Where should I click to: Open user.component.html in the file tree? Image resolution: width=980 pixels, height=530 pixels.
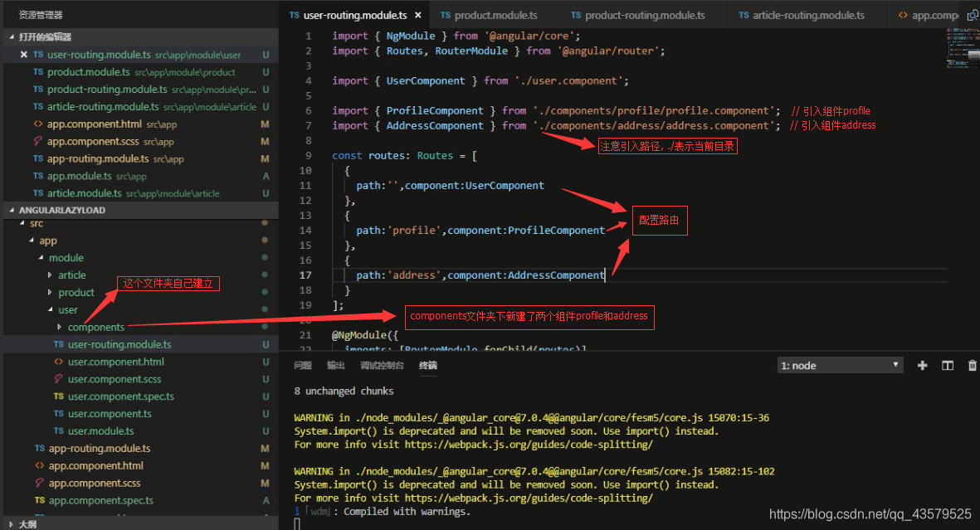[140, 362]
